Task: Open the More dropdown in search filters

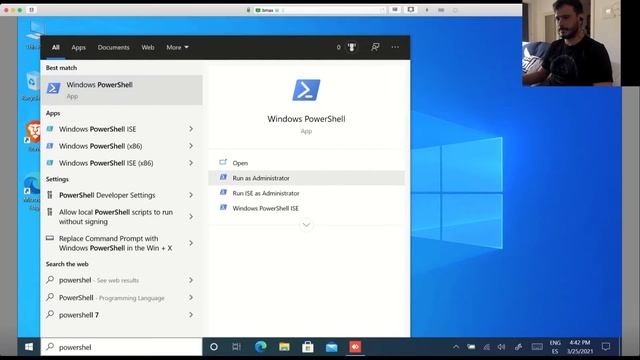Action: pyautogui.click(x=177, y=47)
